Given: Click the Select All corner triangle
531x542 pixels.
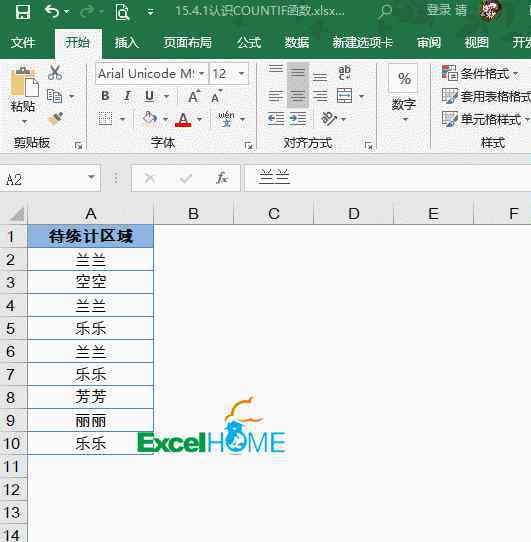Looking at the screenshot, I should (x=16, y=214).
